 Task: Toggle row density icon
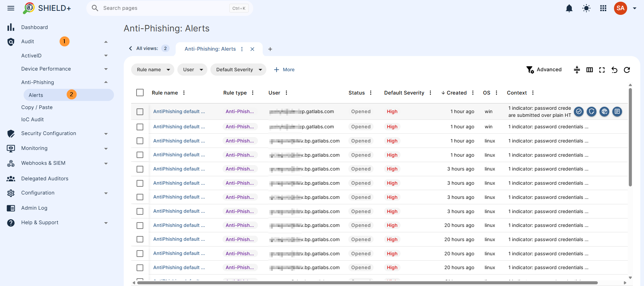pyautogui.click(x=577, y=70)
